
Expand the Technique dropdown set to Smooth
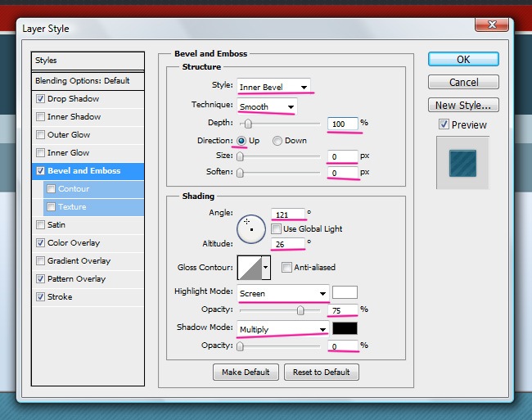[267, 106]
